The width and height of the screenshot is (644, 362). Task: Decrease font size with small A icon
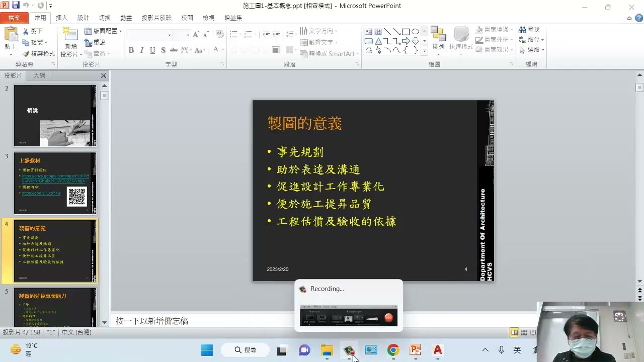point(206,35)
